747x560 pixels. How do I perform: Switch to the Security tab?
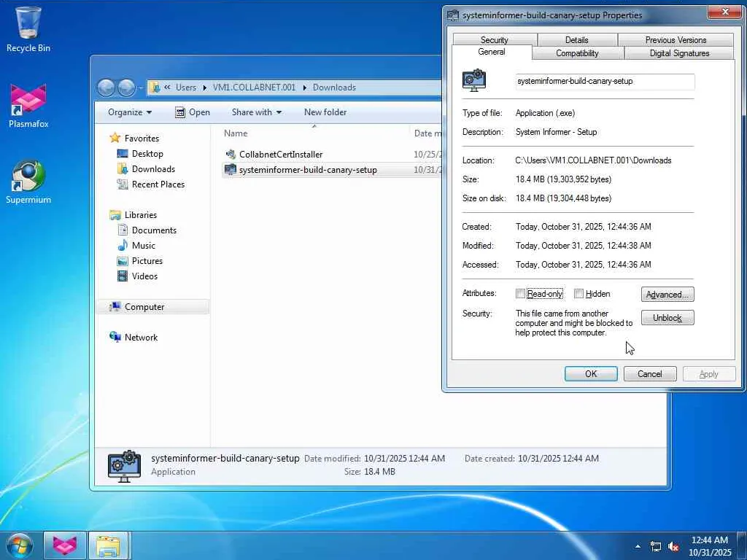(495, 39)
